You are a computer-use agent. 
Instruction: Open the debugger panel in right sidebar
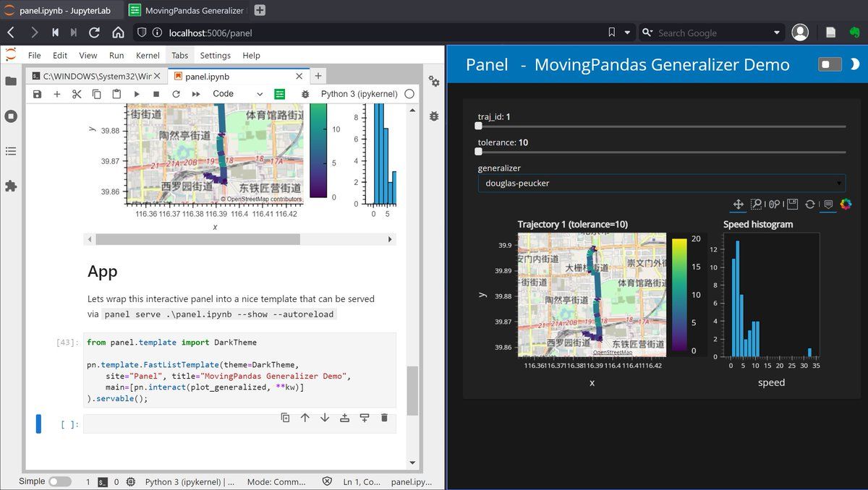[434, 116]
